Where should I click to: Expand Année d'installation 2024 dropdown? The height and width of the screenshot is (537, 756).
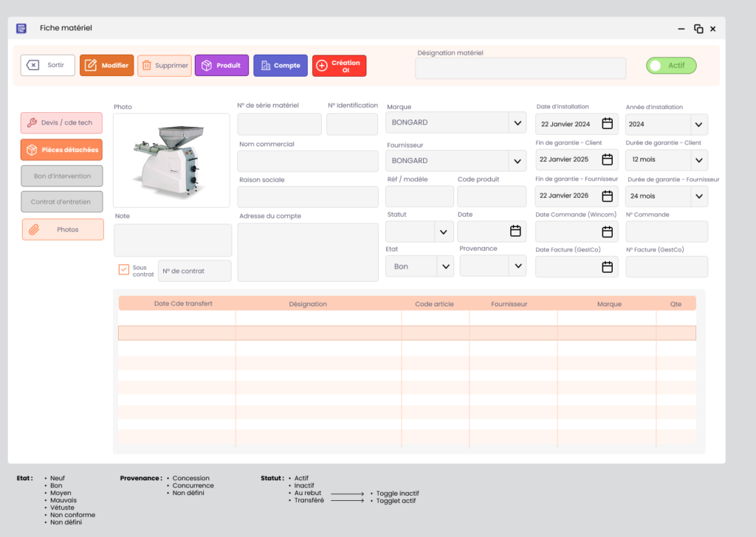point(698,125)
